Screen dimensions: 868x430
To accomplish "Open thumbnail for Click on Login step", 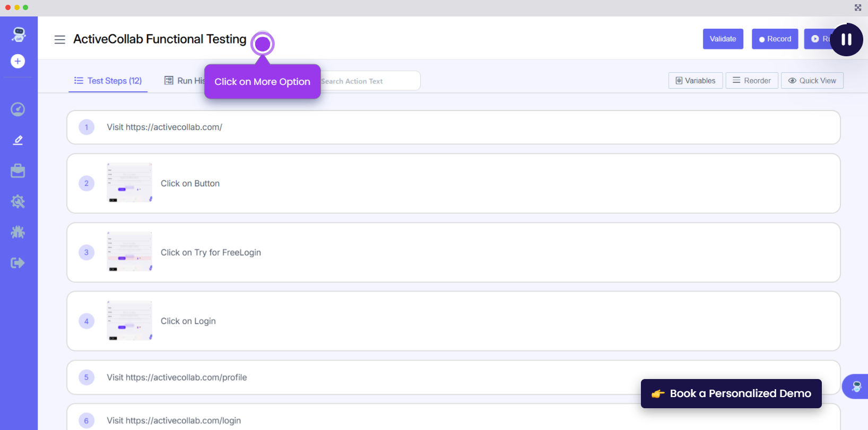I will tap(129, 321).
